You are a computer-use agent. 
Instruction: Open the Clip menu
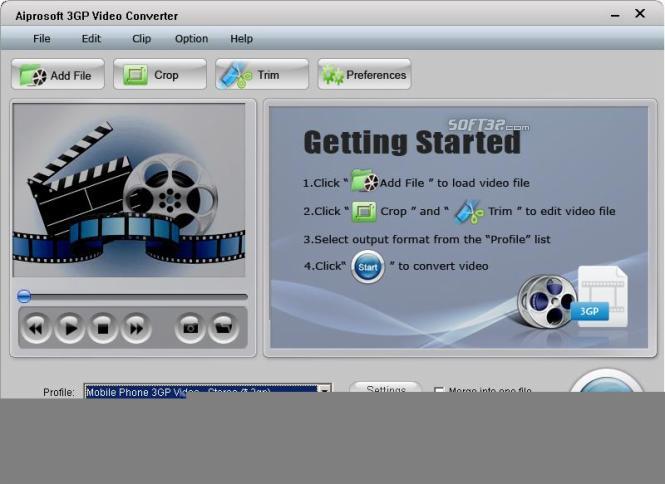(x=141, y=39)
